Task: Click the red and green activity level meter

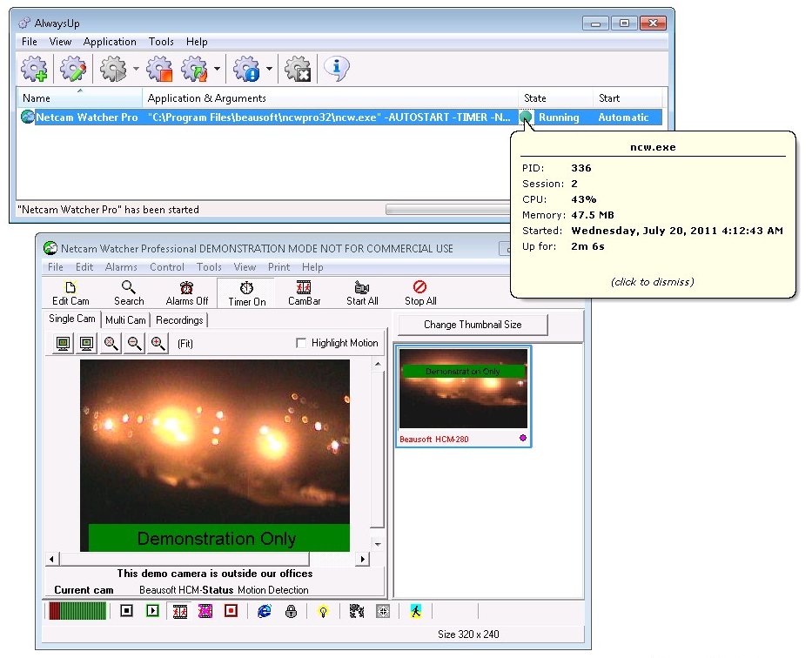Action: pyautogui.click(x=77, y=611)
